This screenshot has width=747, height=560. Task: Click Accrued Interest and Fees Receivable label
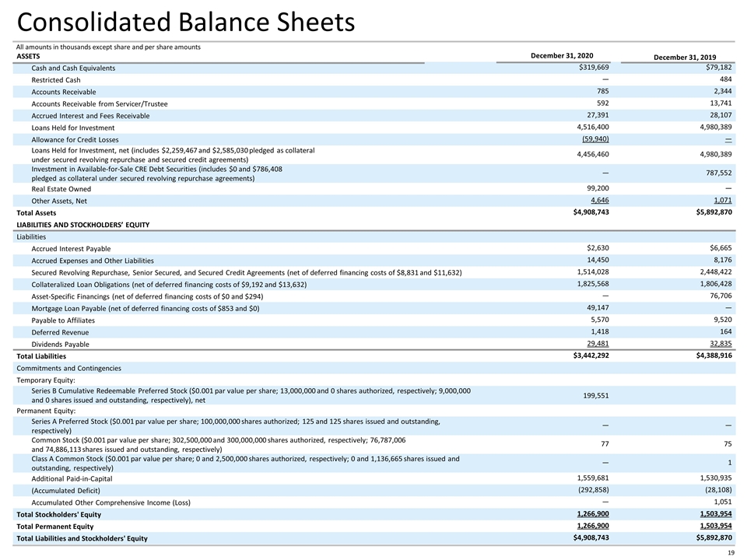(x=90, y=116)
